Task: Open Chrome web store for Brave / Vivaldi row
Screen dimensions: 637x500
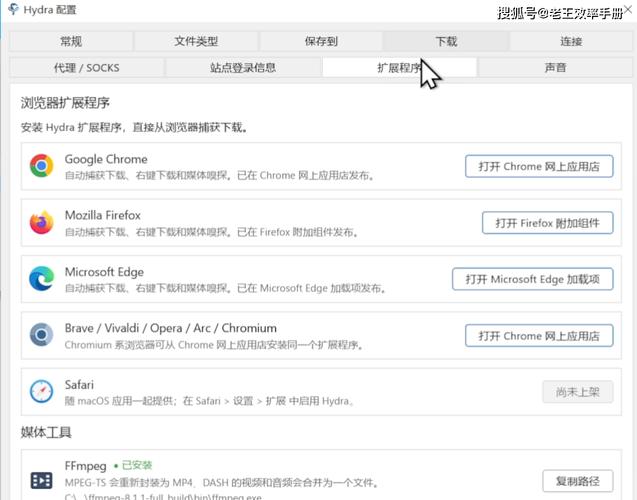Action: 539,335
